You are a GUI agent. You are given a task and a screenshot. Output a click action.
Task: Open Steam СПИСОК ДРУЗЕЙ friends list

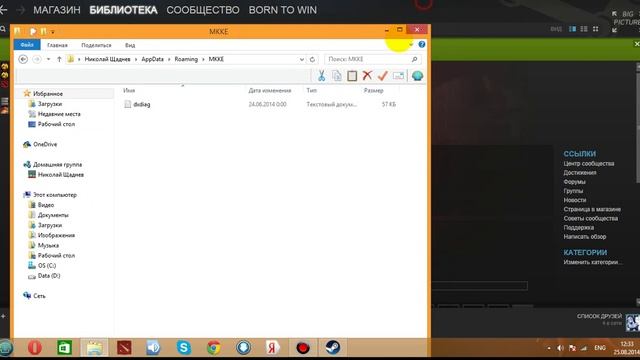click(x=599, y=316)
